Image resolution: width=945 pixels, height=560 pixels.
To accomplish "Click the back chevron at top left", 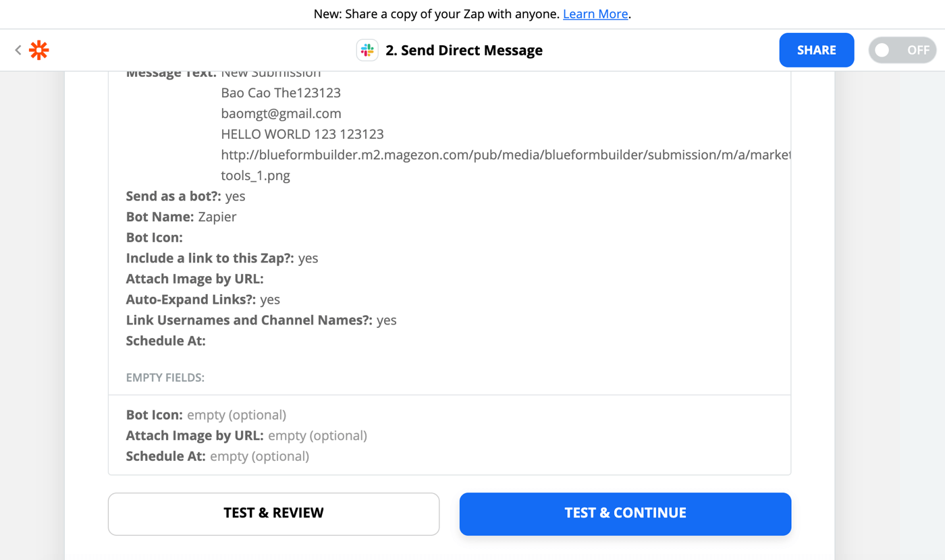I will coord(17,49).
